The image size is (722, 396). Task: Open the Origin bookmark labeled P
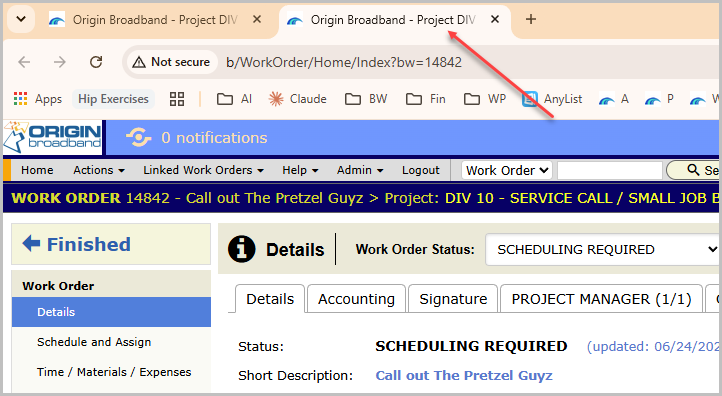pyautogui.click(x=659, y=99)
